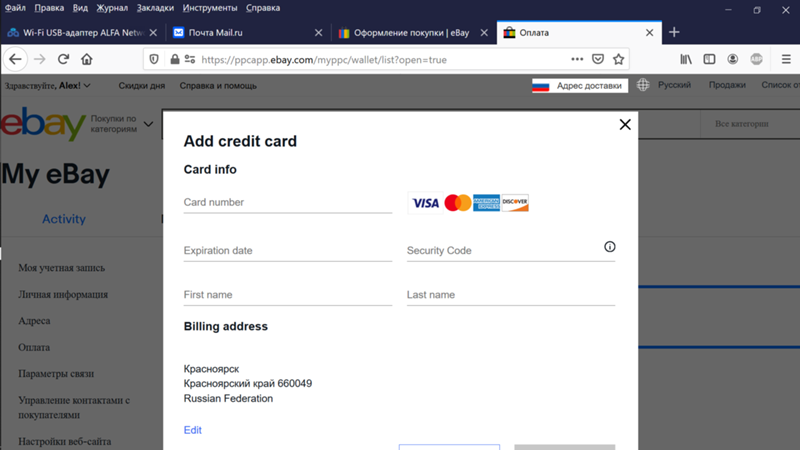Click the eBay logo
Viewport: 800px width, 450px height.
coord(43,123)
